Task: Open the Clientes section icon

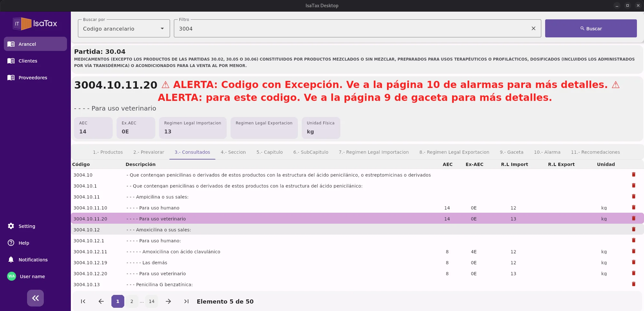Action: [10, 61]
